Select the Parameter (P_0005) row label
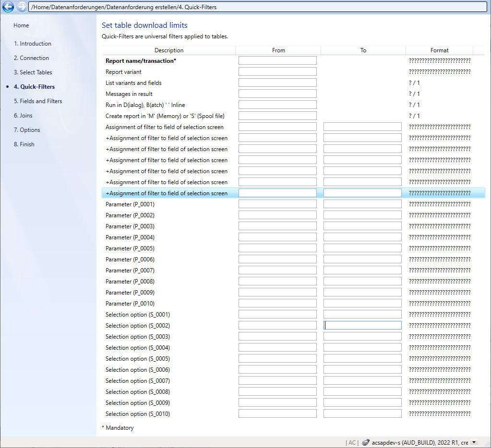Screen dimensions: 491x448 click(x=130, y=248)
